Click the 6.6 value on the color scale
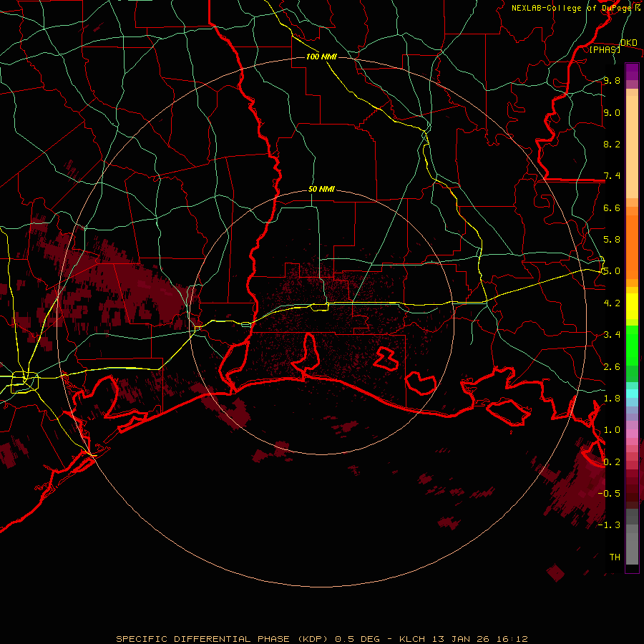The width and height of the screenshot is (644, 644). click(x=612, y=208)
